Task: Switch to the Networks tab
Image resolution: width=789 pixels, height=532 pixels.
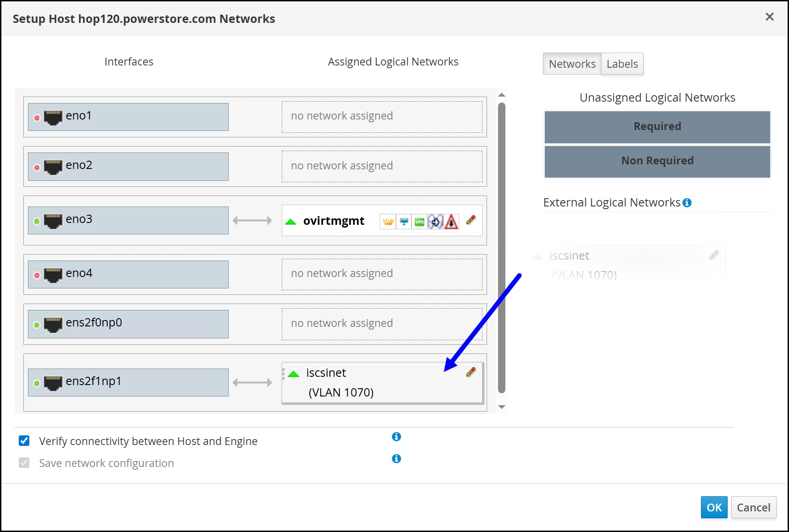Action: 572,64
